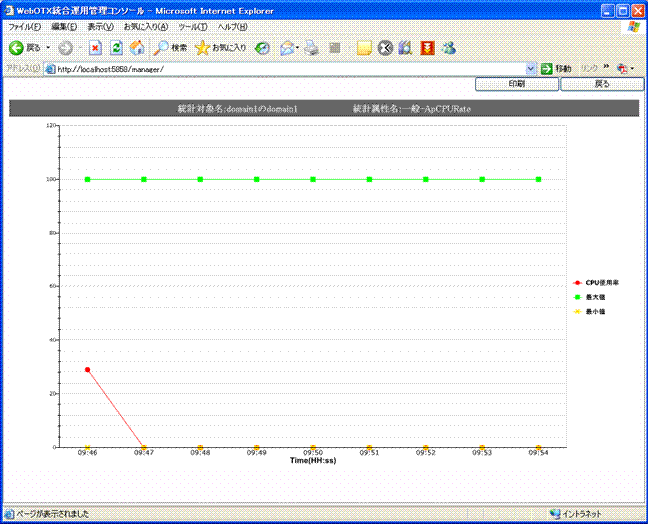Click the browser Back arrow button
Screen dimensions: 648x524
17,47
